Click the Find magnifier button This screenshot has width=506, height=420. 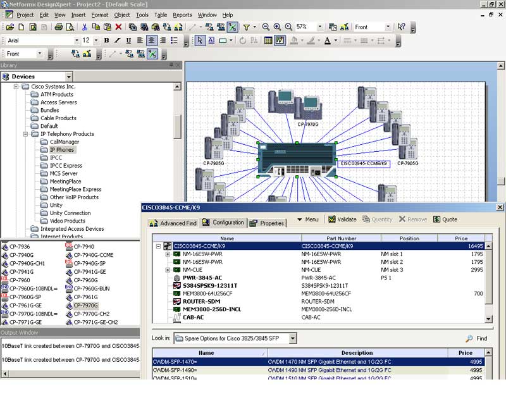tap(476, 338)
